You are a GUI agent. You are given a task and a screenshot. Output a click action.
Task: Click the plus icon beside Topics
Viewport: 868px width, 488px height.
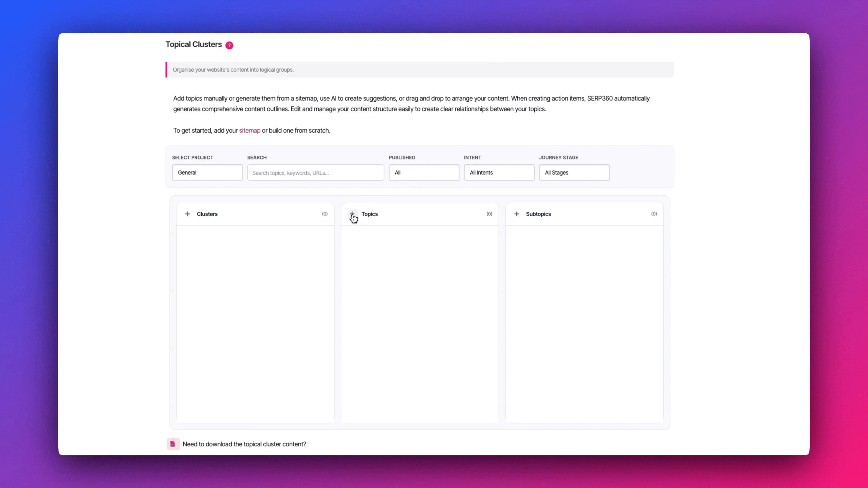point(352,214)
